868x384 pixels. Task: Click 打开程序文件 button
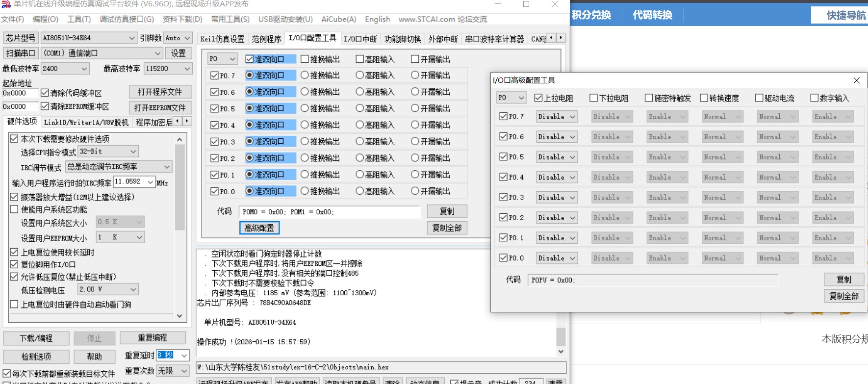click(x=160, y=92)
